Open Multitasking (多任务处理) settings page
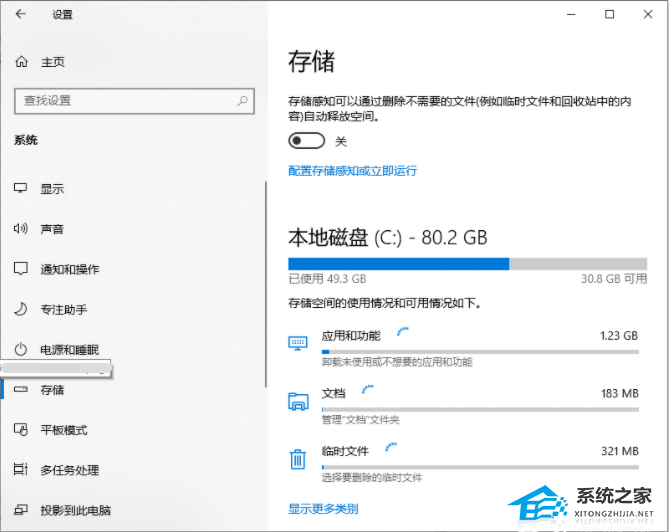This screenshot has height=532, width=669. tap(69, 470)
